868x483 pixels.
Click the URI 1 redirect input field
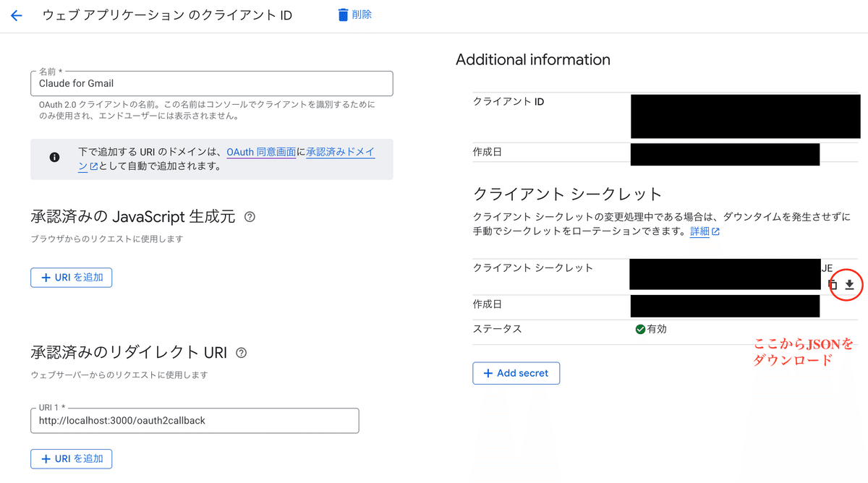pyautogui.click(x=195, y=421)
